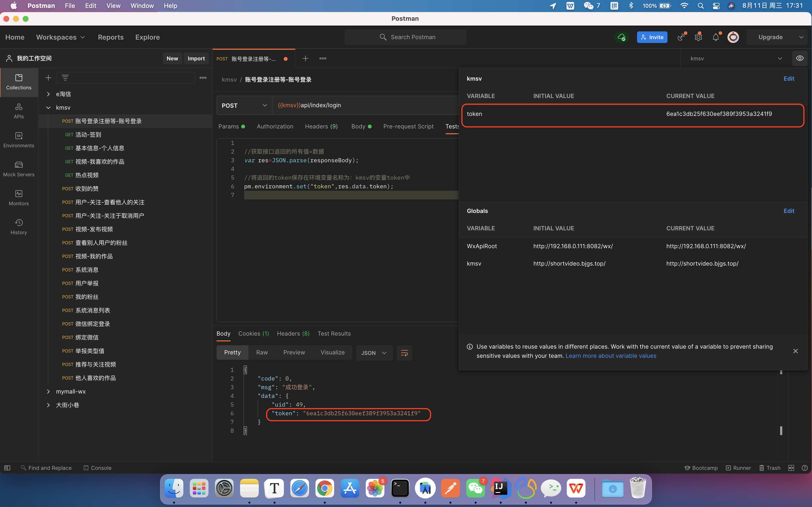Screen dimensions: 812x507
Task: Open the POST method dropdown
Action: pos(244,105)
